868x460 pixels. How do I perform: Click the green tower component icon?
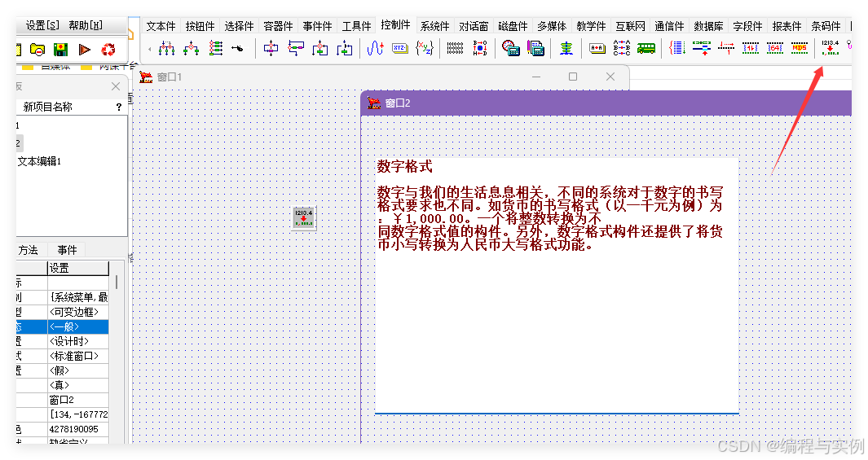tap(566, 49)
